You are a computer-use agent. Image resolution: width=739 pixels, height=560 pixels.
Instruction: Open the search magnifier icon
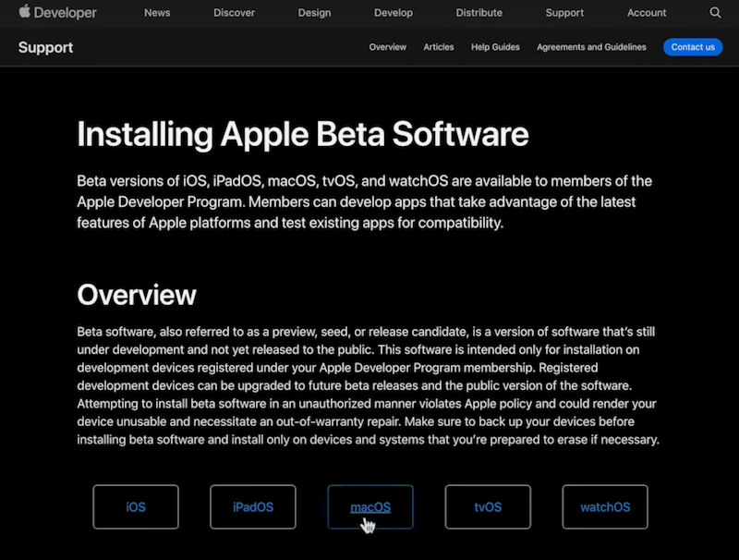715,13
